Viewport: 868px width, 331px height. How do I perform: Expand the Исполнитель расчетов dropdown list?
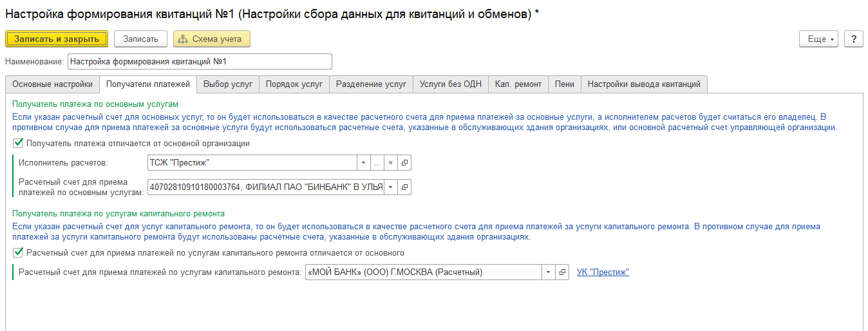(x=363, y=163)
